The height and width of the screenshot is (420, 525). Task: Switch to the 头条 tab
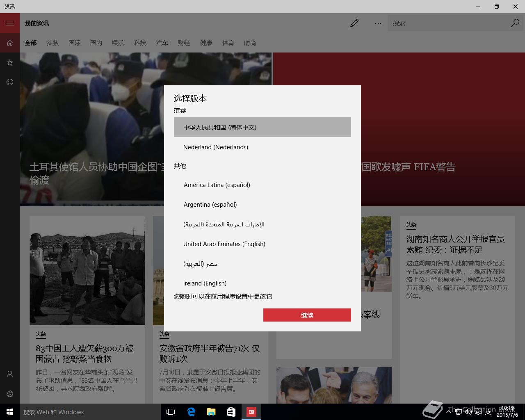click(x=52, y=43)
